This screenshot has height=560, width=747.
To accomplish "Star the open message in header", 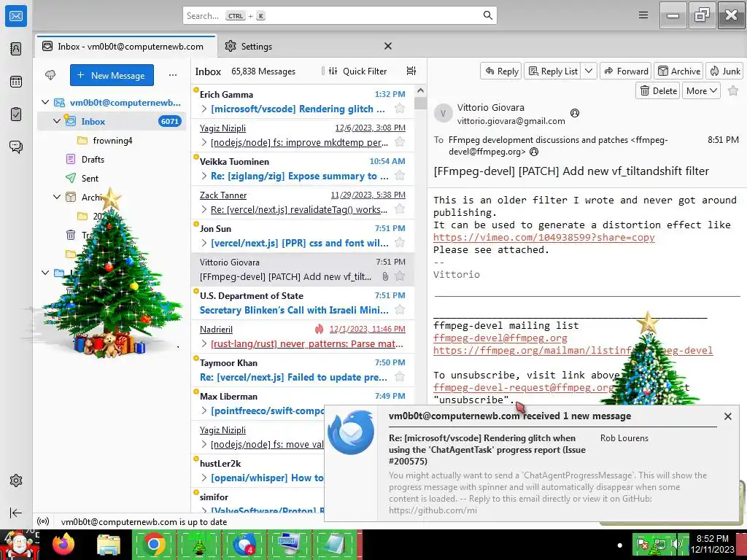I will tap(733, 90).
